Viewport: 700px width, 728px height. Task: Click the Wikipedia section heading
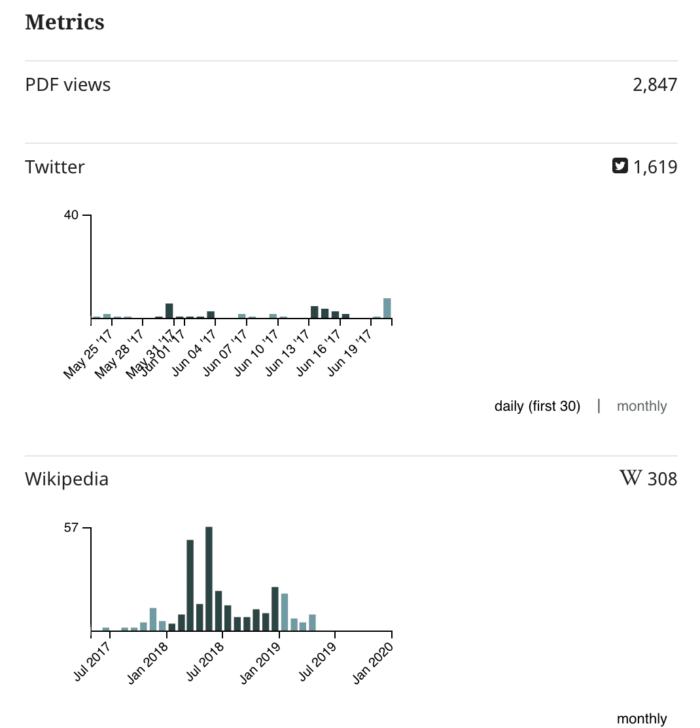(x=67, y=479)
